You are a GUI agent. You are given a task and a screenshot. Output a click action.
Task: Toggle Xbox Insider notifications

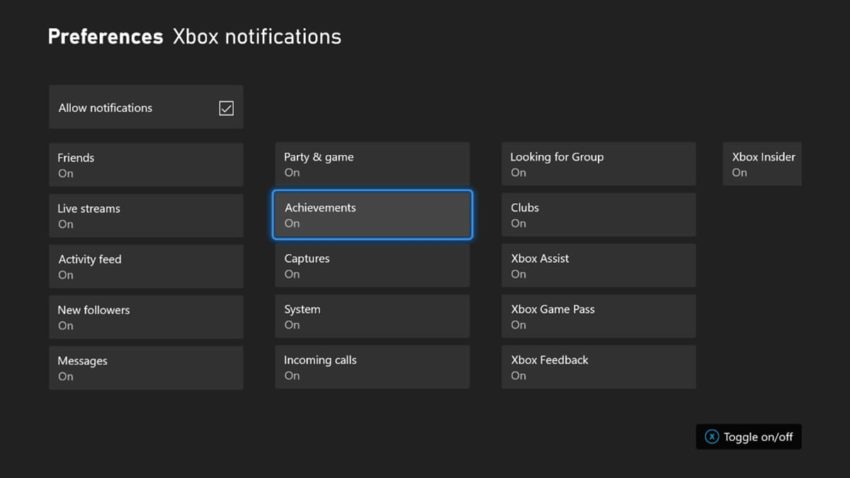[x=762, y=164]
